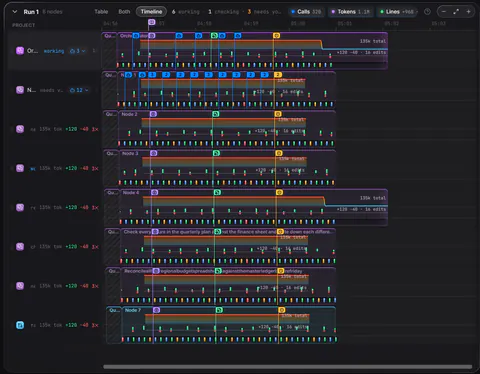Viewport: 480px width, 374px height.
Task: Click the green marker in 'Reconcile' track
Action: click(x=218, y=271)
